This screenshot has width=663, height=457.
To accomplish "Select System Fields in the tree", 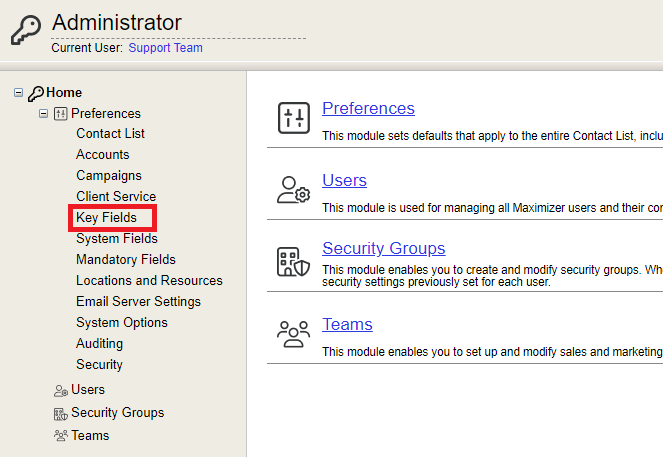I will tap(117, 238).
